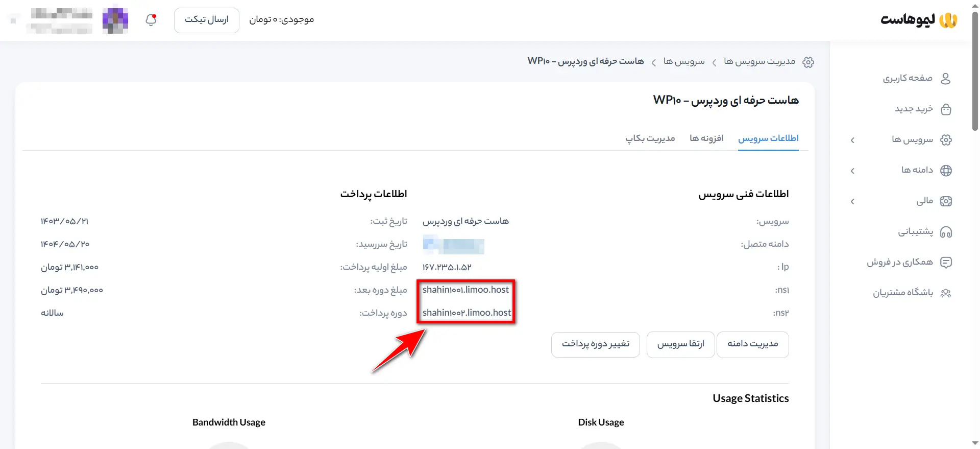Click the اطلاعات فنی سرویس heading

point(744,194)
